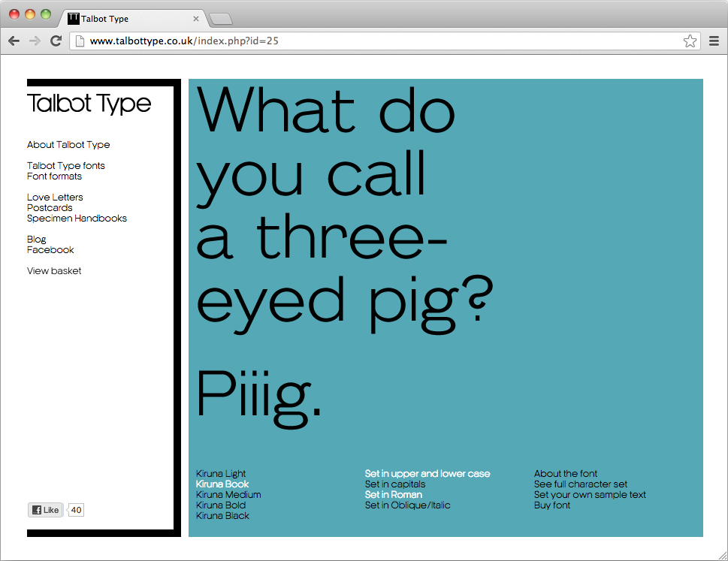Open Font formats link
Viewport: 728px width, 561px height.
pyautogui.click(x=54, y=176)
